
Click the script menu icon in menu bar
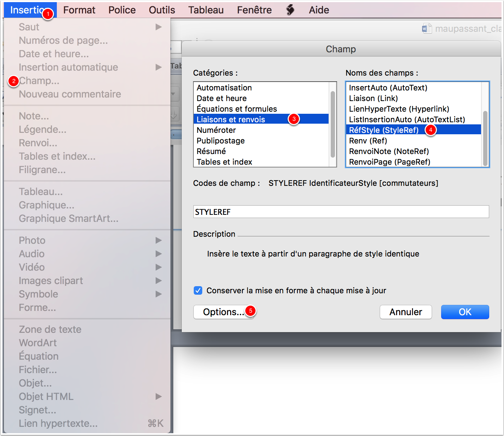tap(290, 10)
